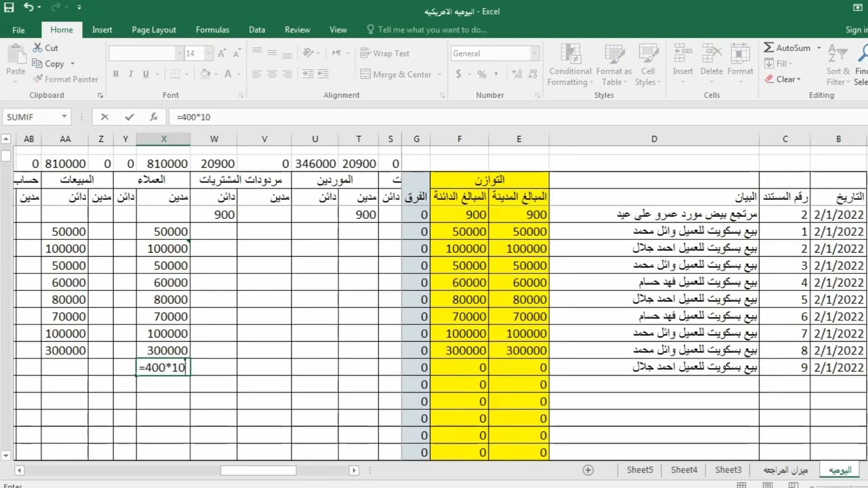Click the formula bar Enter checkmark
Image resolution: width=868 pixels, height=488 pixels.
(129, 117)
